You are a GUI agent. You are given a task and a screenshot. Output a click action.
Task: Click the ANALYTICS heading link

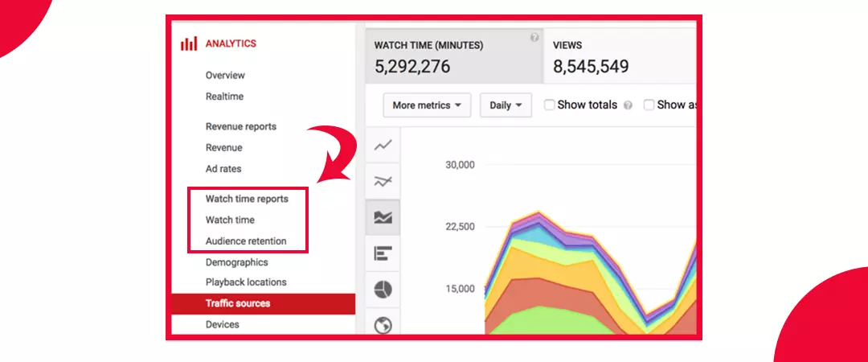[231, 43]
